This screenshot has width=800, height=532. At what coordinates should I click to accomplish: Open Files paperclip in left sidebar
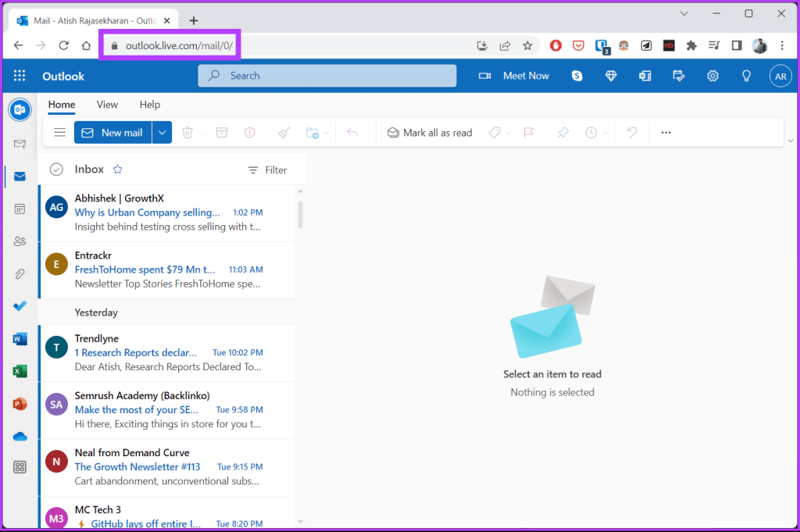coord(20,274)
